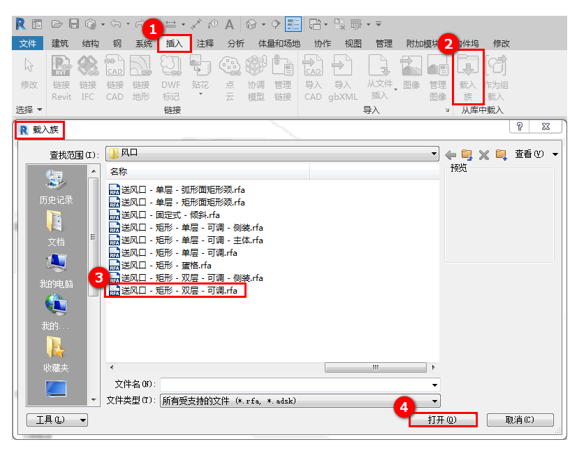Viewport: 576px width, 456px height.
Task: Choose the 贴花 (Decal) tool
Action: click(x=200, y=75)
